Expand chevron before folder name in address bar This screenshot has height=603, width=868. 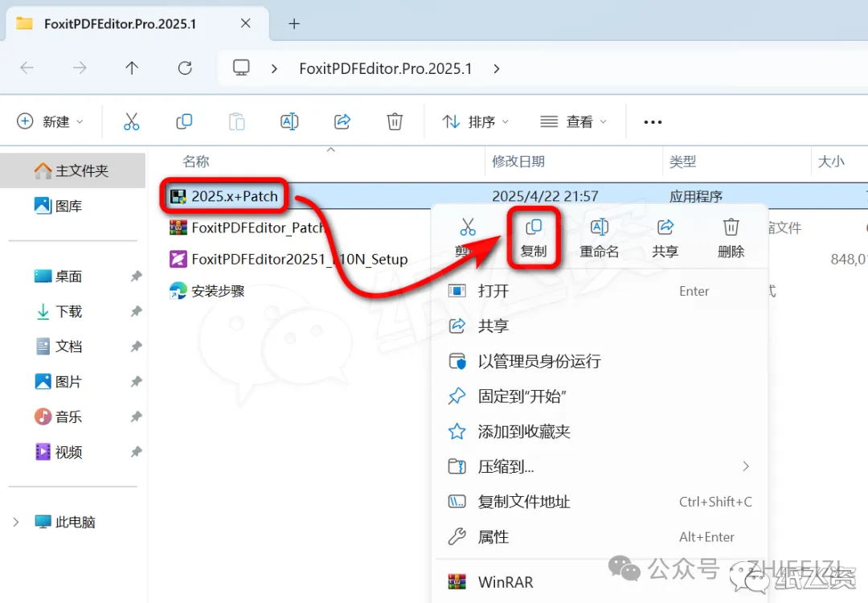(x=274, y=68)
